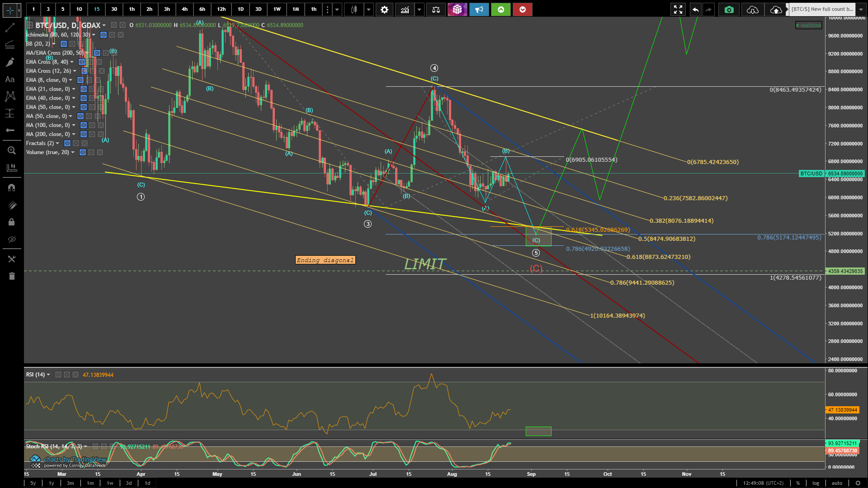Choose the text annotation tool
The image size is (868, 488).
[x=10, y=80]
